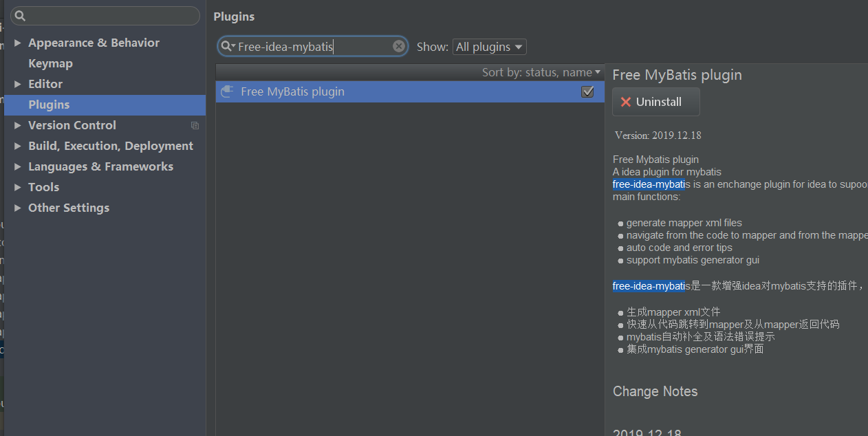
Task: Open the Show All plugins dropdown
Action: coord(490,47)
